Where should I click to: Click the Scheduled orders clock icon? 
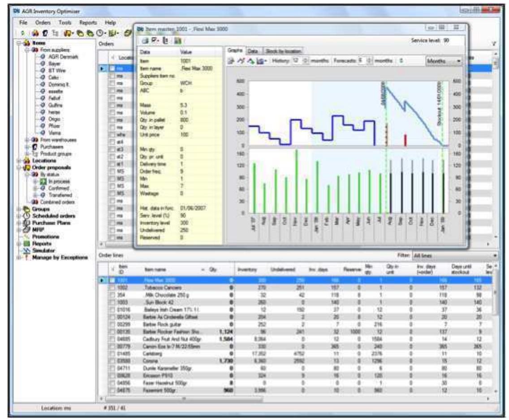pos(27,216)
